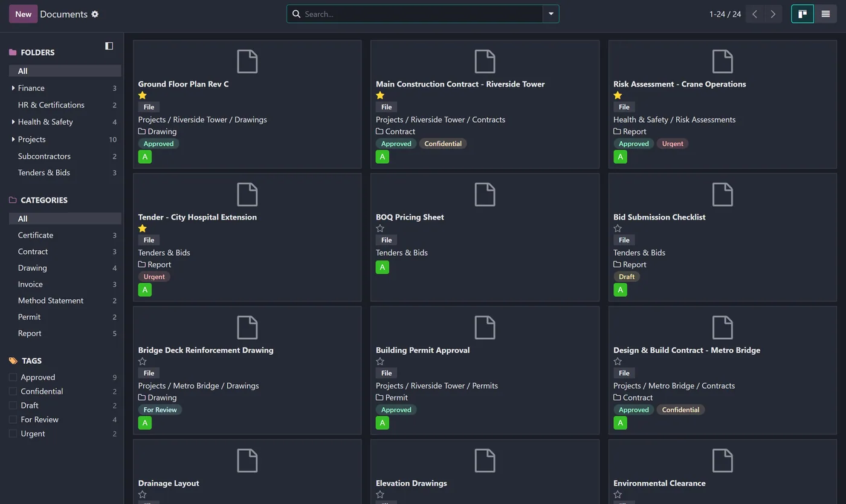846x504 pixels.
Task: Open Design & Build Contract - Metro Bridge
Action: [686, 350]
